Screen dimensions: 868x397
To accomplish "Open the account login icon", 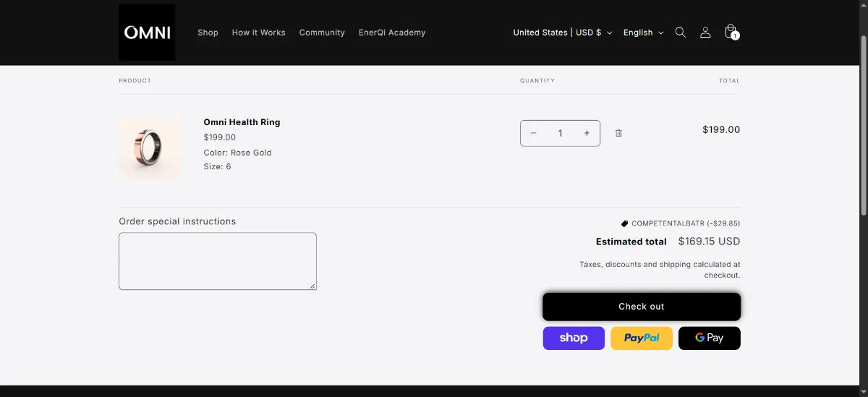I will pyautogui.click(x=705, y=33).
